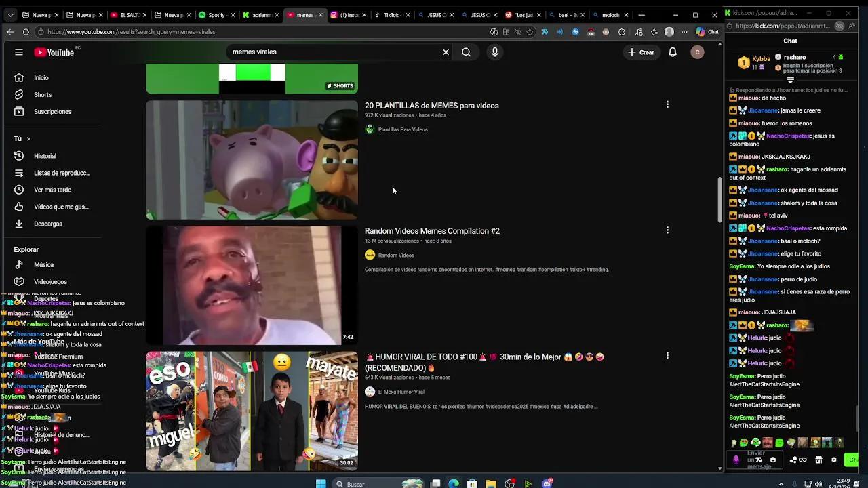Open options menu for 20 PLANTILLAS de MEMES video
Viewport: 868px width, 488px height.
(x=667, y=104)
